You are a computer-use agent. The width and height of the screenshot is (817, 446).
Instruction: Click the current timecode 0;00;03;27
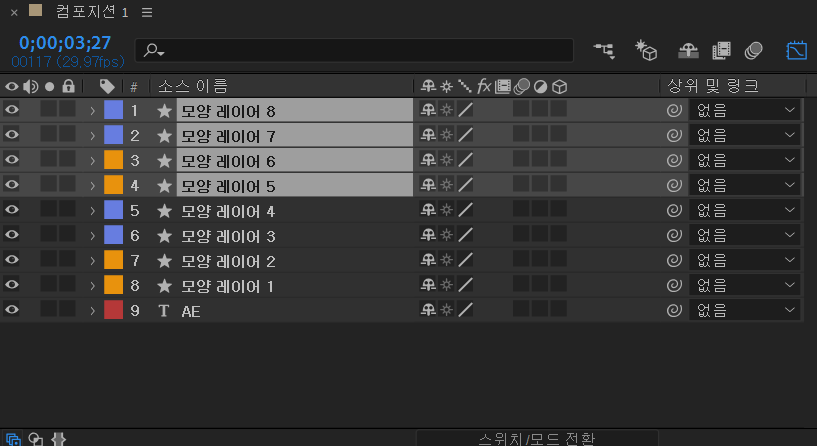click(65, 43)
